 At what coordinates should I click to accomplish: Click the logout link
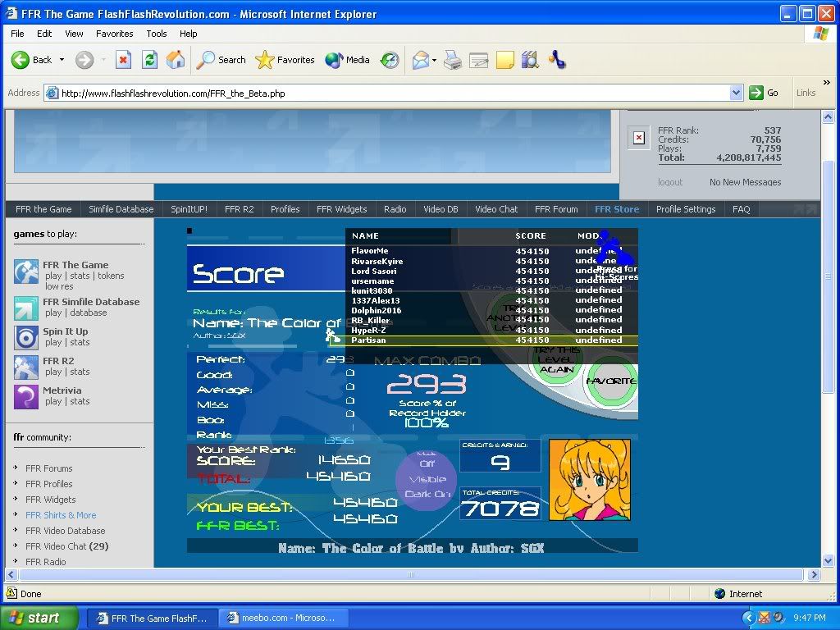pyautogui.click(x=669, y=182)
